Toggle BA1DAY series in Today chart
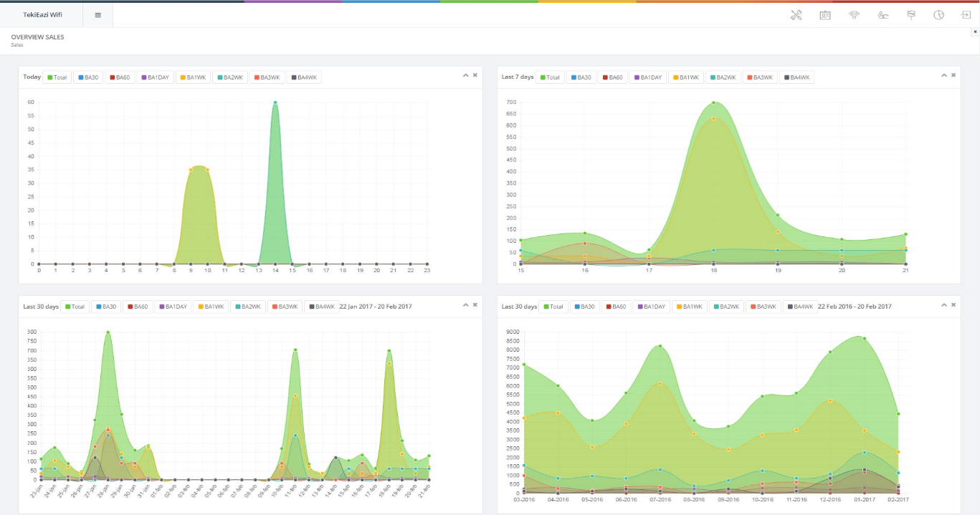 (156, 77)
